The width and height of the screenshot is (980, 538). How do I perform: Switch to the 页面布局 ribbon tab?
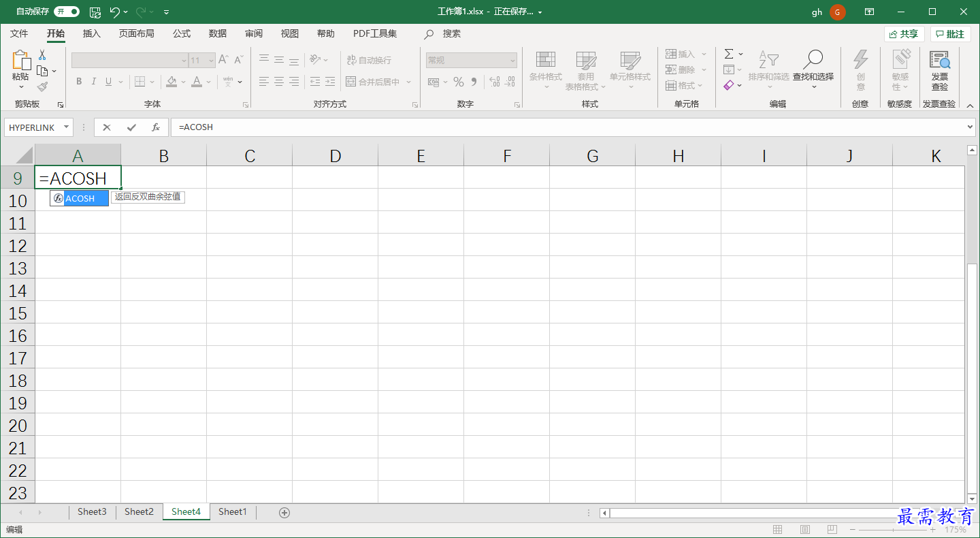[136, 33]
